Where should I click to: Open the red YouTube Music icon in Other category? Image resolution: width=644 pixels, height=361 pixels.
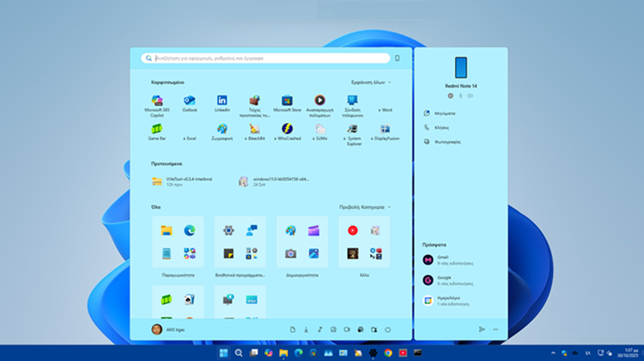point(353,230)
